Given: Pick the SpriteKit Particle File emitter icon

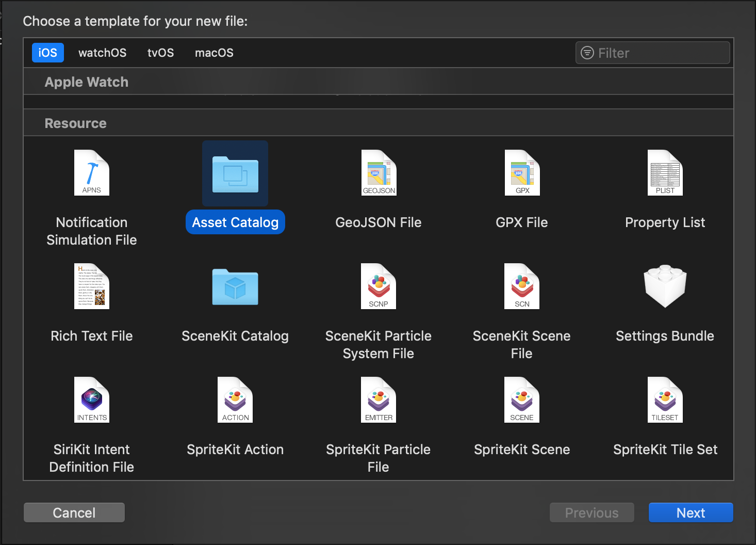Looking at the screenshot, I should 379,400.
